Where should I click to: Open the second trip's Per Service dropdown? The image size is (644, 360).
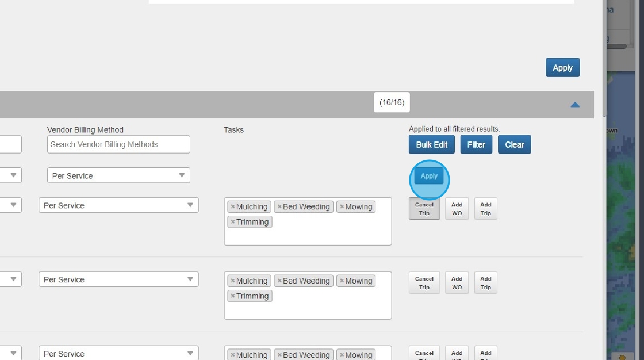118,279
